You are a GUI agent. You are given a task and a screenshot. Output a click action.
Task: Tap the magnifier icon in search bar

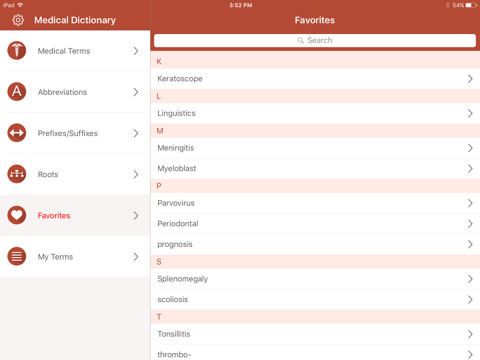[x=301, y=40]
